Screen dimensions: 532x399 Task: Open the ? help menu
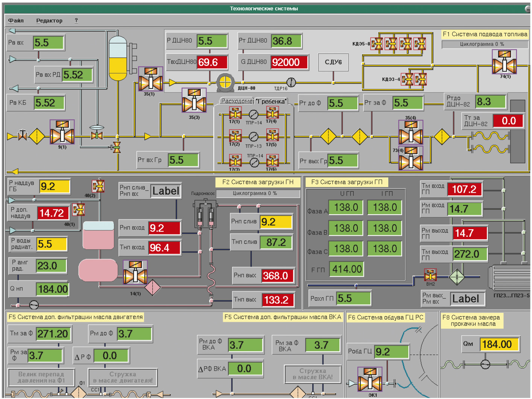coord(76,20)
